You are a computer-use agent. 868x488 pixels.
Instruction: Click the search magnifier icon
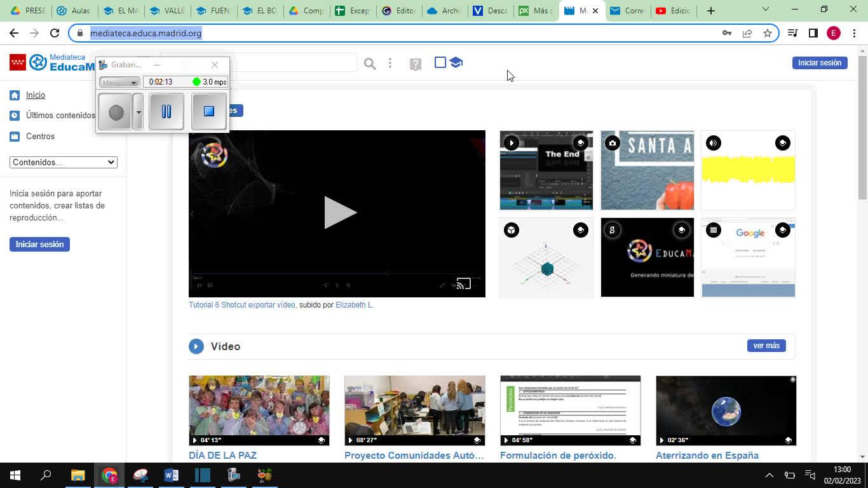(x=370, y=64)
